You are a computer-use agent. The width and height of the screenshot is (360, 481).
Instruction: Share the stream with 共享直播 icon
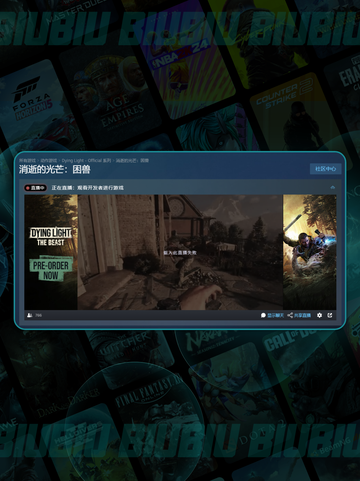[x=299, y=315]
